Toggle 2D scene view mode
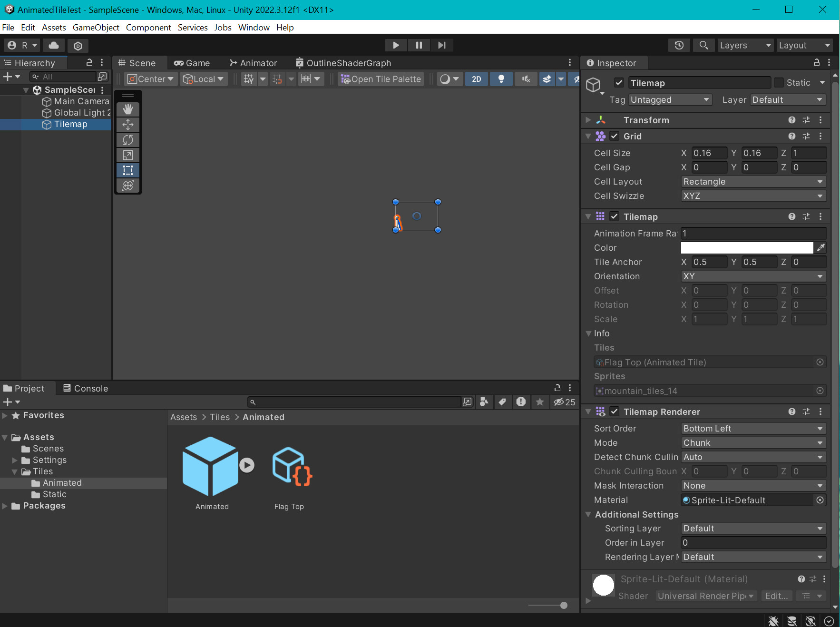840x627 pixels. 477,79
